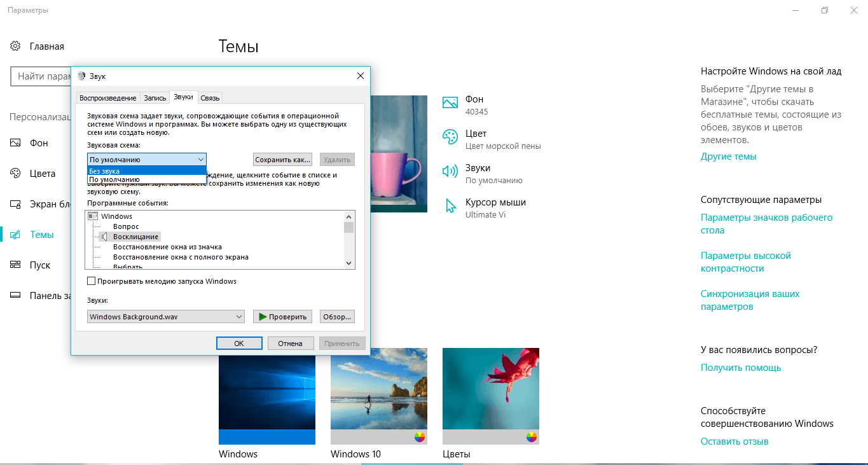Viewport: 868px width, 465px height.
Task: Switch to the Воспроизведение tab
Action: point(108,98)
